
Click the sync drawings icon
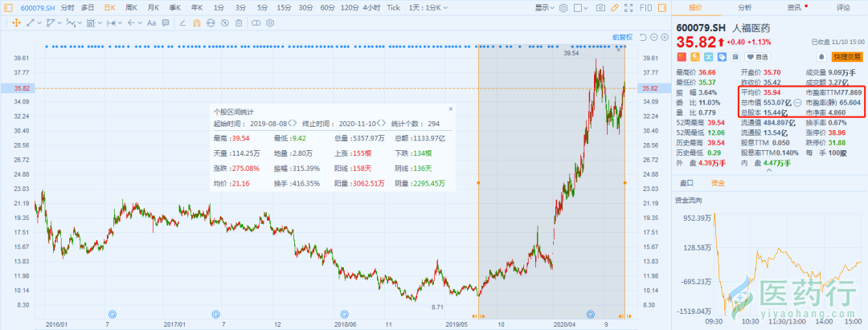click(x=211, y=22)
